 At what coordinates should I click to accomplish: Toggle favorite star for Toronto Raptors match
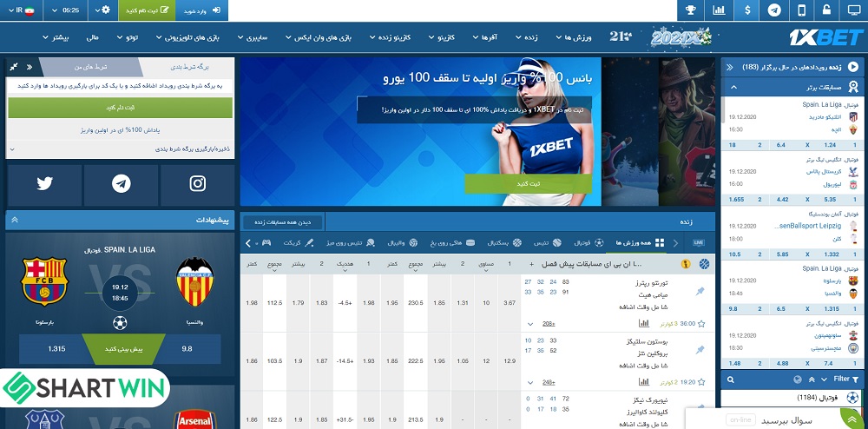click(x=701, y=324)
